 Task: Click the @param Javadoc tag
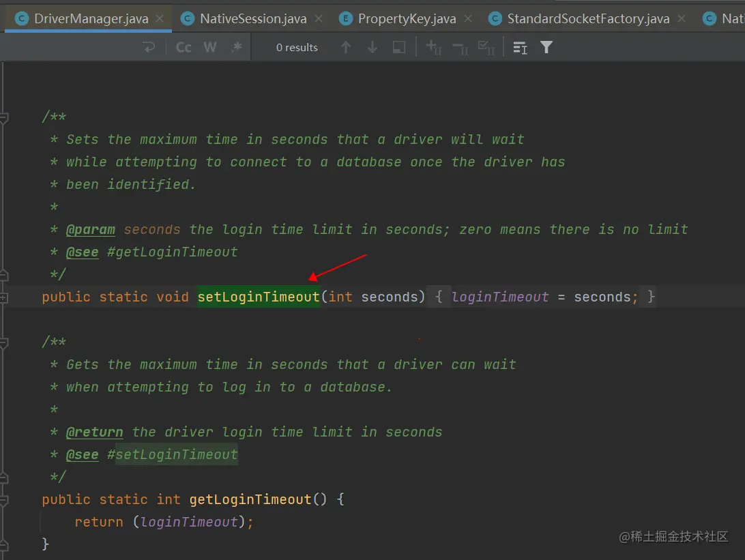pos(90,230)
